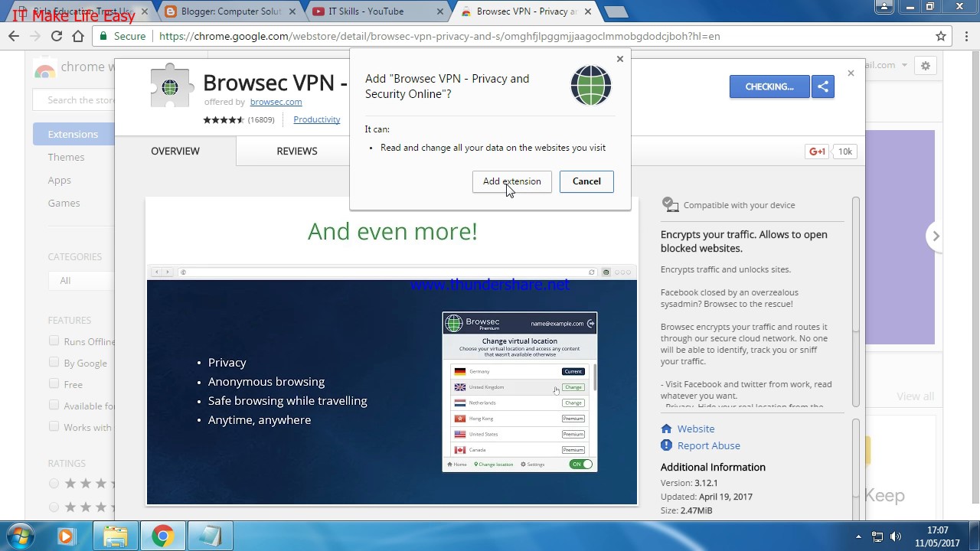Open File Explorer from taskbar
This screenshot has width=980, height=551.
[115, 536]
